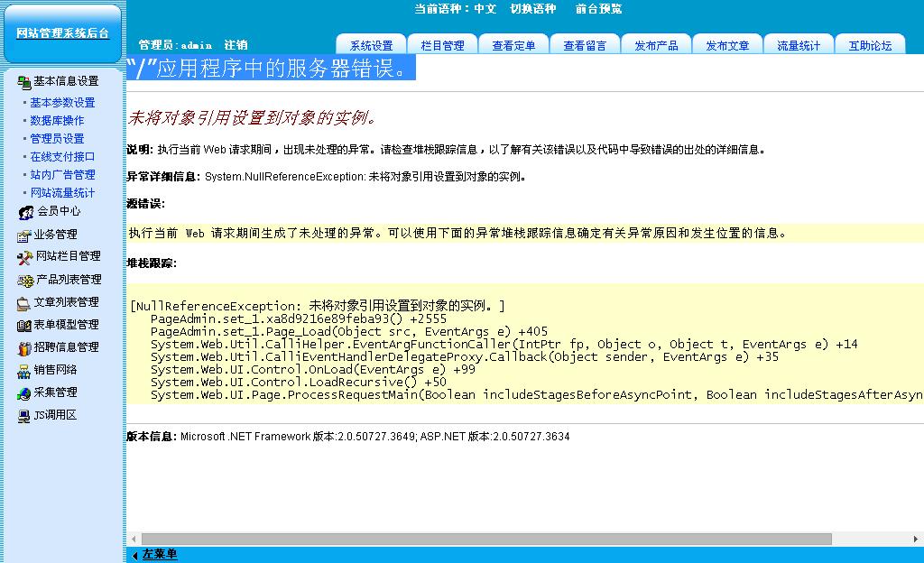Click the 销售网络 network icon
This screenshot has height=563, width=924.
click(x=24, y=370)
